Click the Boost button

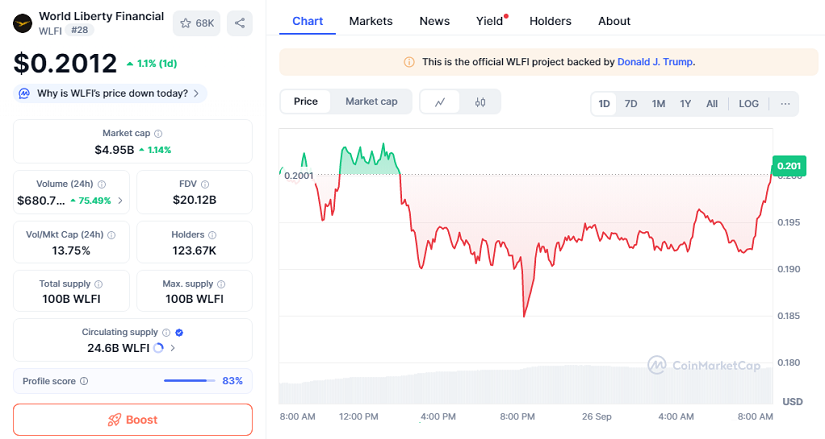pos(133,420)
